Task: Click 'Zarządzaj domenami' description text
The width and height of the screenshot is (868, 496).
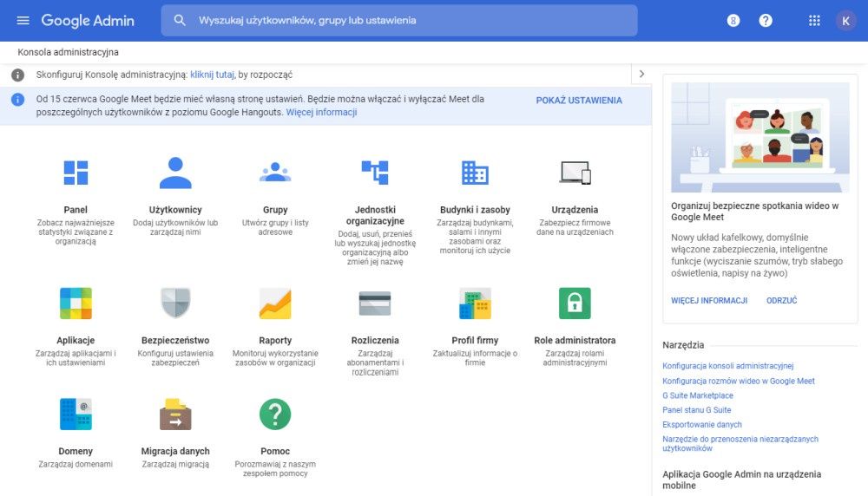Action: pos(76,465)
